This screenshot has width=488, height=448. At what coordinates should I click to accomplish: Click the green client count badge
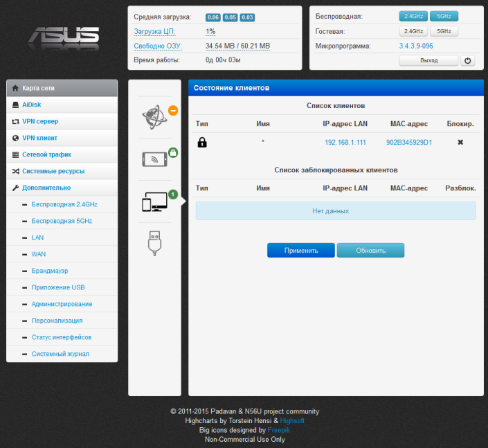[x=173, y=195]
